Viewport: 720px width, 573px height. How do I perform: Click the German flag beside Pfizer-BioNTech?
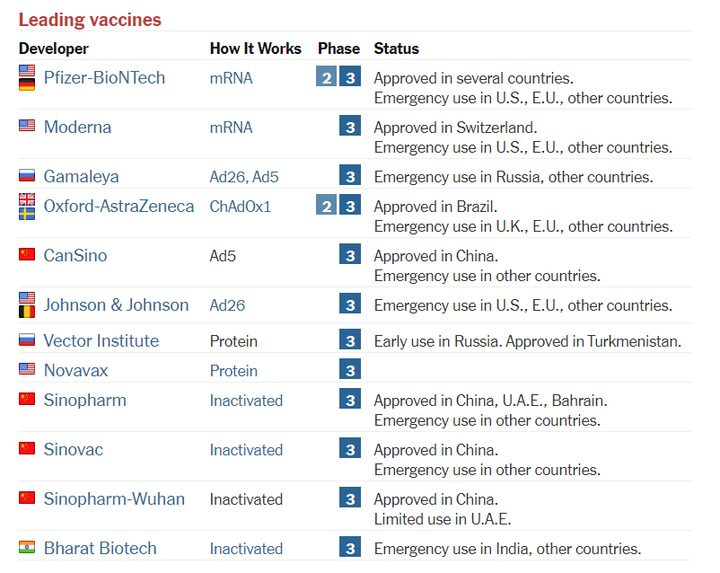point(27,84)
